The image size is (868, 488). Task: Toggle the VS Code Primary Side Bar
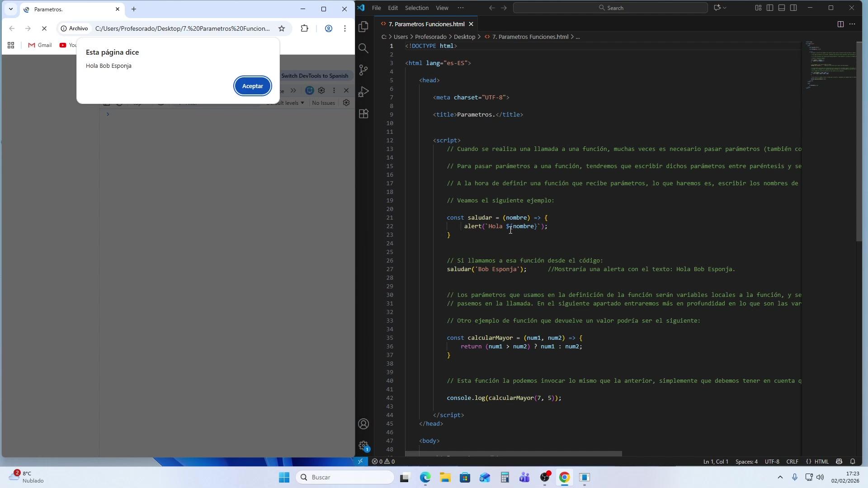click(770, 8)
